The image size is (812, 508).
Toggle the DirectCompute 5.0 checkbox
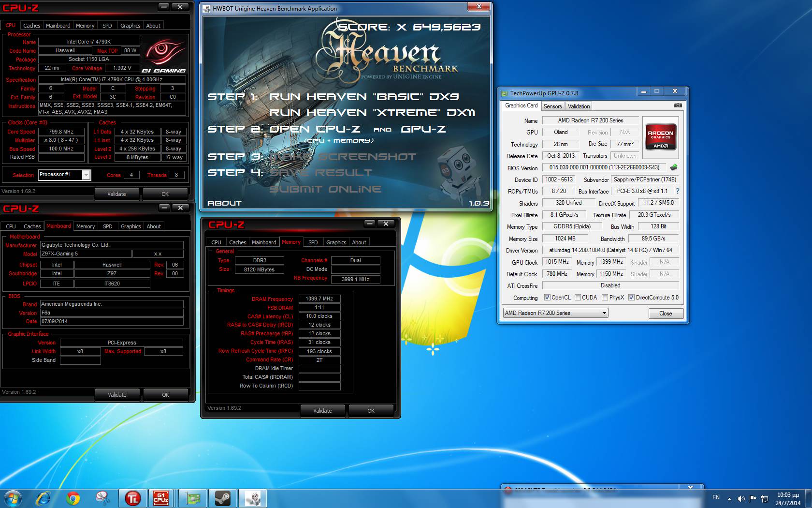tap(631, 298)
